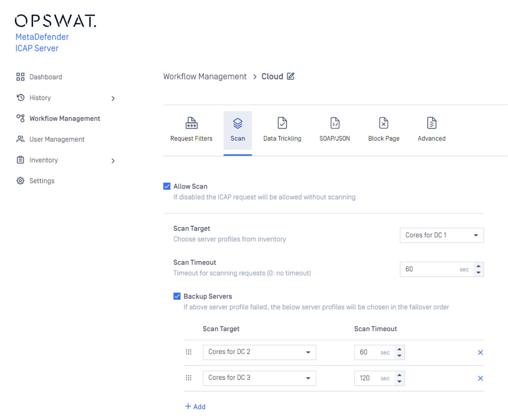Click the Dashboard grid icon in sidebar
This screenshot has width=508, height=420.
(20, 77)
